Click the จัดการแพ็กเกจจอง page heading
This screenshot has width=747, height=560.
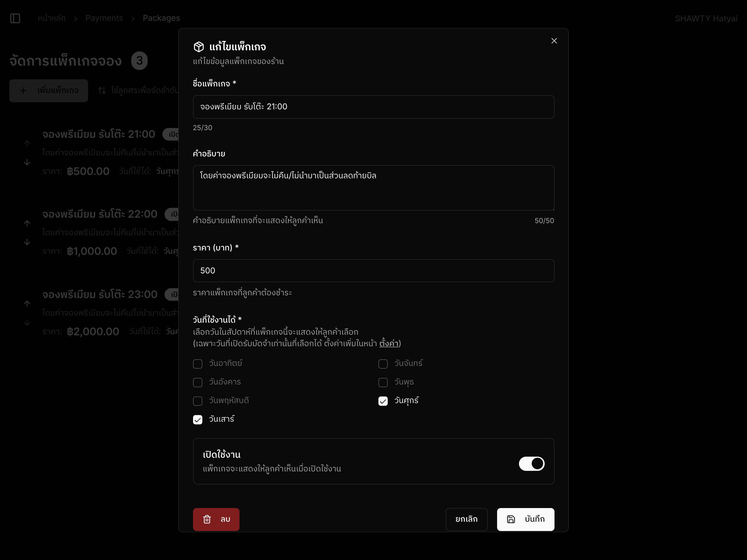66,61
